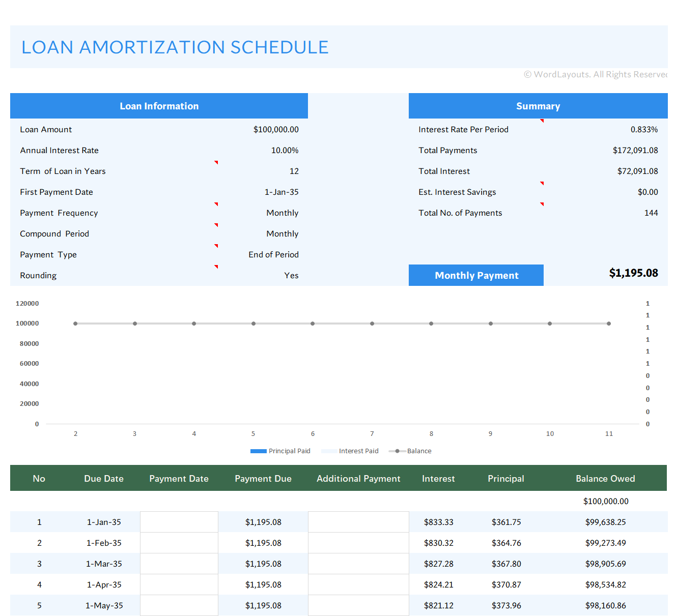Select the monthly payment amount $1,195.08 in Summary
This screenshot has width=676, height=616.
tap(633, 273)
